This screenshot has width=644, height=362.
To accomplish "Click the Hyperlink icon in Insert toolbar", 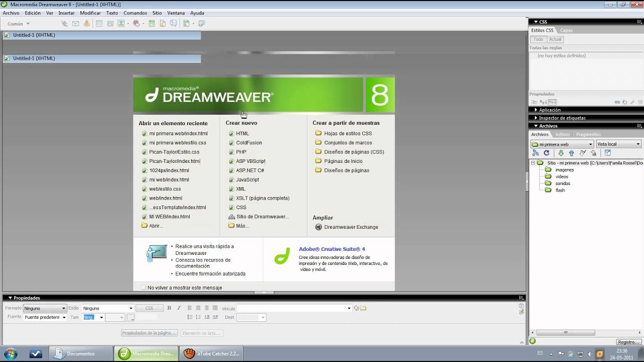I will (64, 23).
